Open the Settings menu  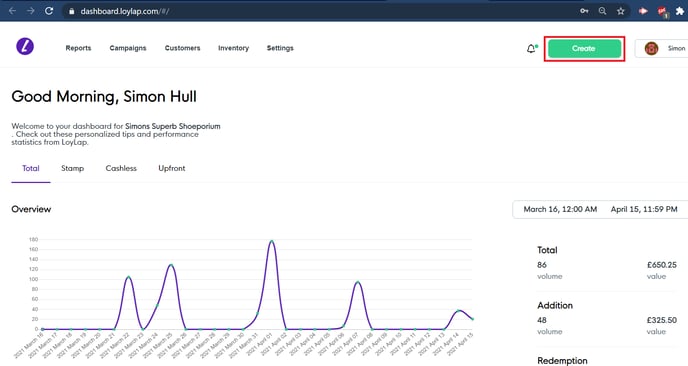[280, 48]
